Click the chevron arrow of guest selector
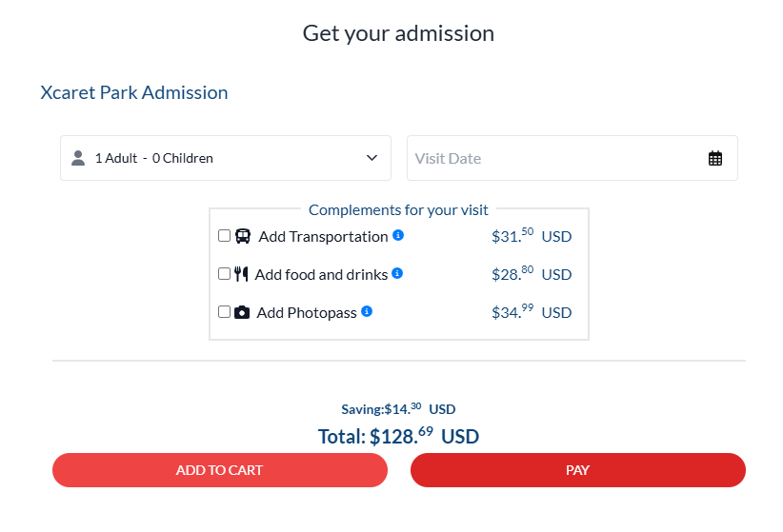The width and height of the screenshot is (783, 532). pos(371,158)
